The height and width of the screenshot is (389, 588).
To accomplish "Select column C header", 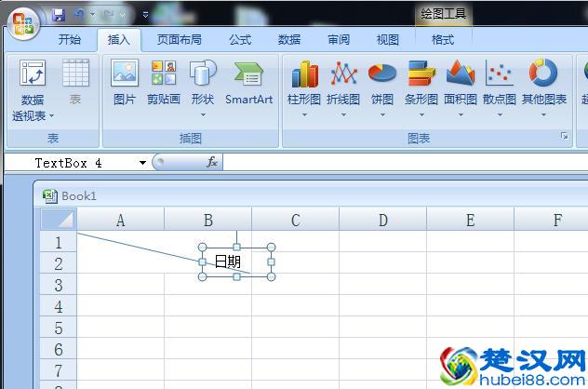I will click(x=296, y=220).
